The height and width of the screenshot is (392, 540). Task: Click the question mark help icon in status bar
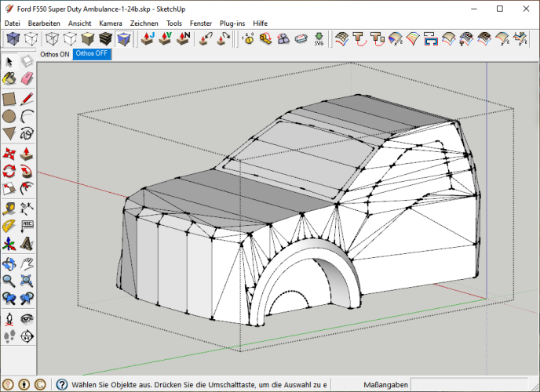tap(62, 384)
